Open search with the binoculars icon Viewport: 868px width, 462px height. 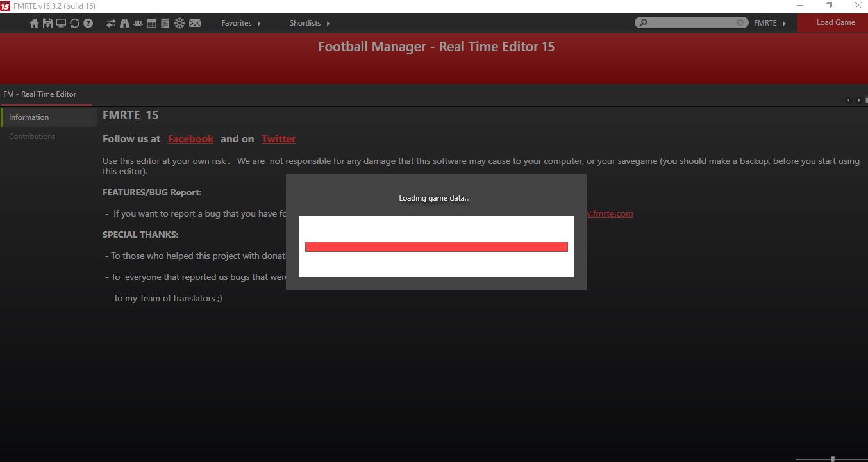124,23
